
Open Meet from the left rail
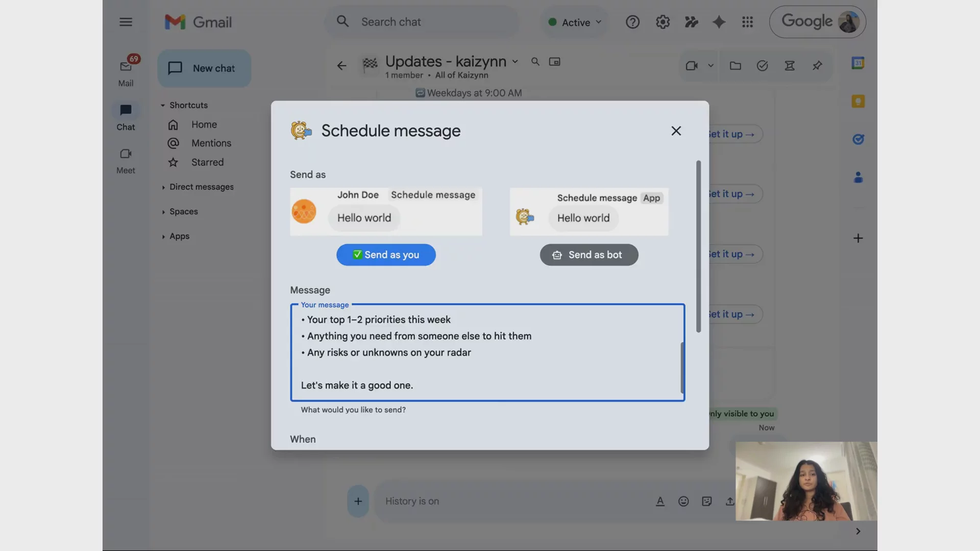(126, 161)
